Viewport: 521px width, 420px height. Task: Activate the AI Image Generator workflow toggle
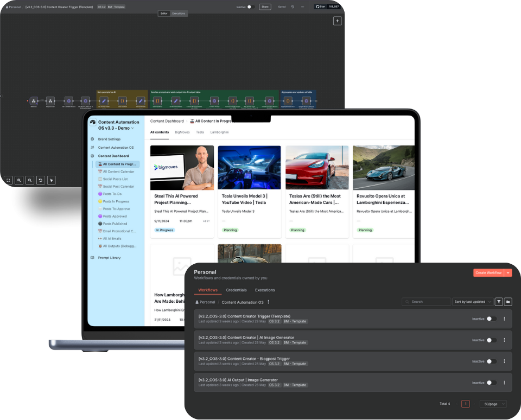coord(491,340)
